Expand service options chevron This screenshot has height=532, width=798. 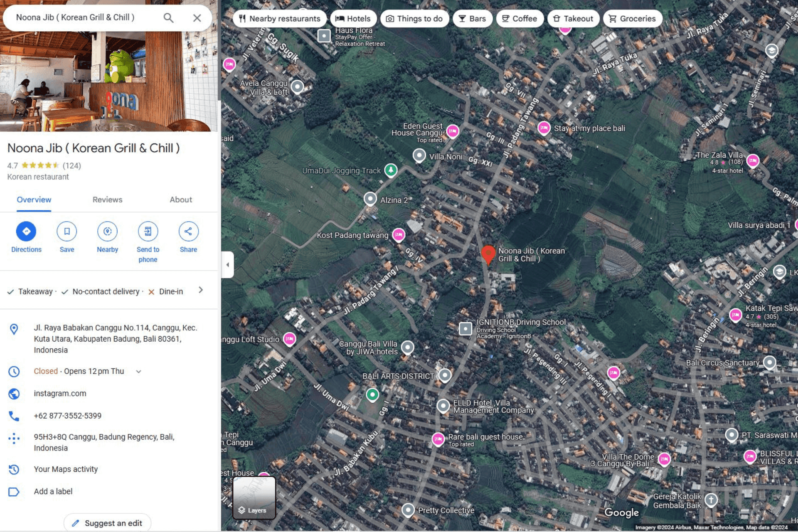[201, 290]
